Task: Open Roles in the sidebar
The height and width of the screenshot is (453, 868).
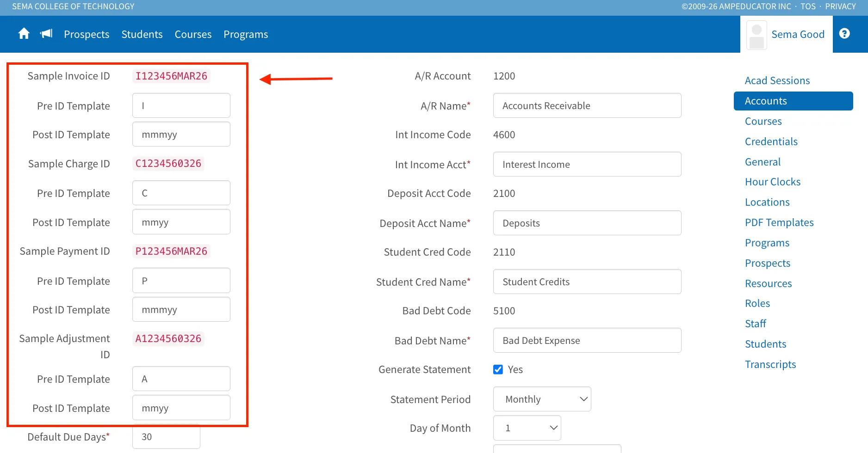Action: tap(757, 303)
